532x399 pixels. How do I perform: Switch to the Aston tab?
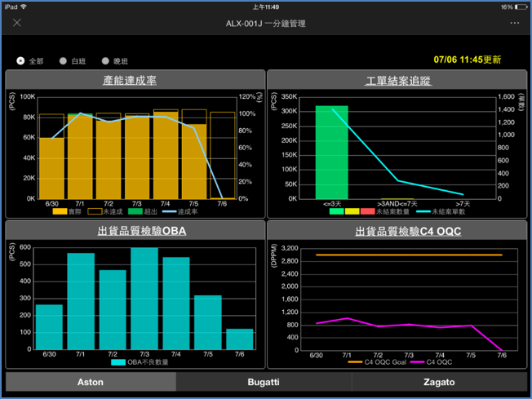point(90,382)
